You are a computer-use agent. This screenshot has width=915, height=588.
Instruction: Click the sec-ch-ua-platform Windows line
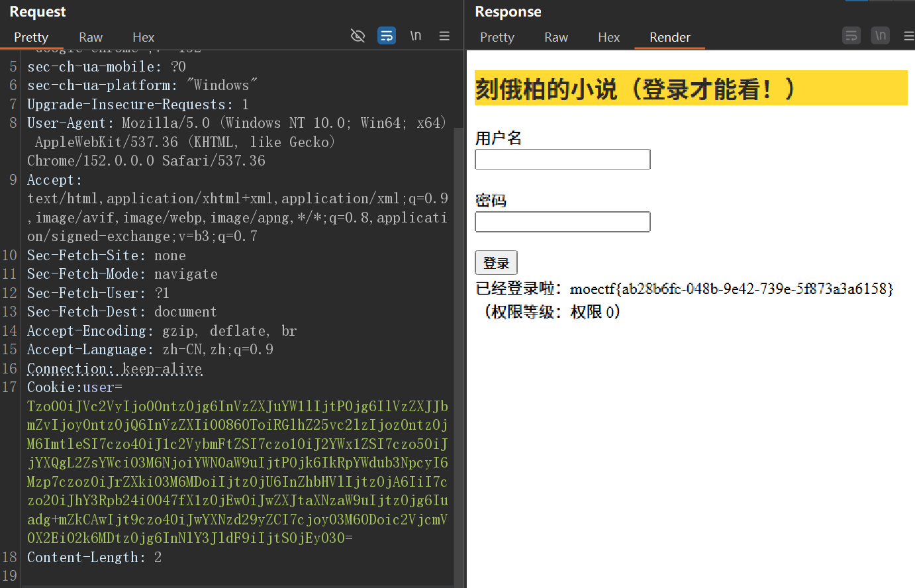(x=142, y=85)
